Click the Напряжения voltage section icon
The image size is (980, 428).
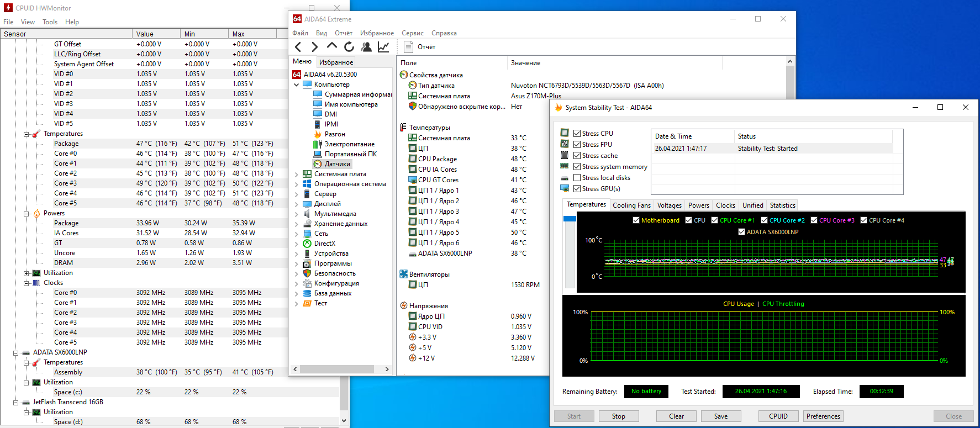(404, 305)
